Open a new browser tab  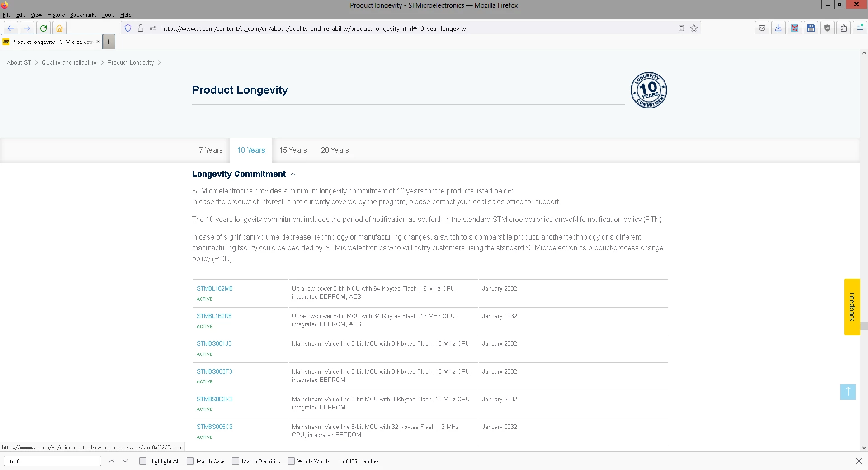(x=109, y=42)
